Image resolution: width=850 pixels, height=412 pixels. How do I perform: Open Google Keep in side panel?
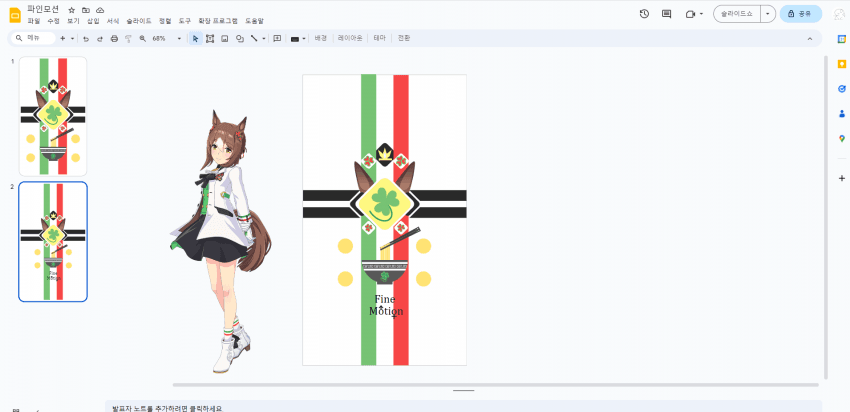pos(842,64)
